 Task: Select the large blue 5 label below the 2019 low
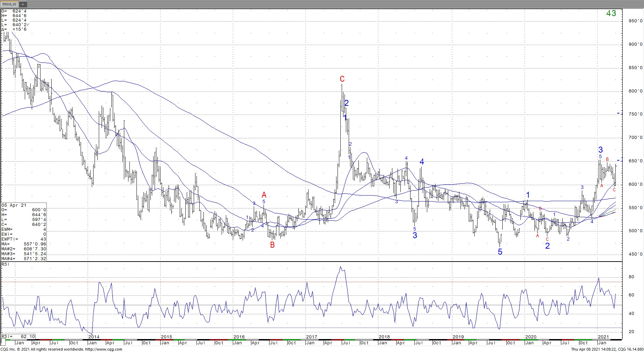pyautogui.click(x=500, y=252)
